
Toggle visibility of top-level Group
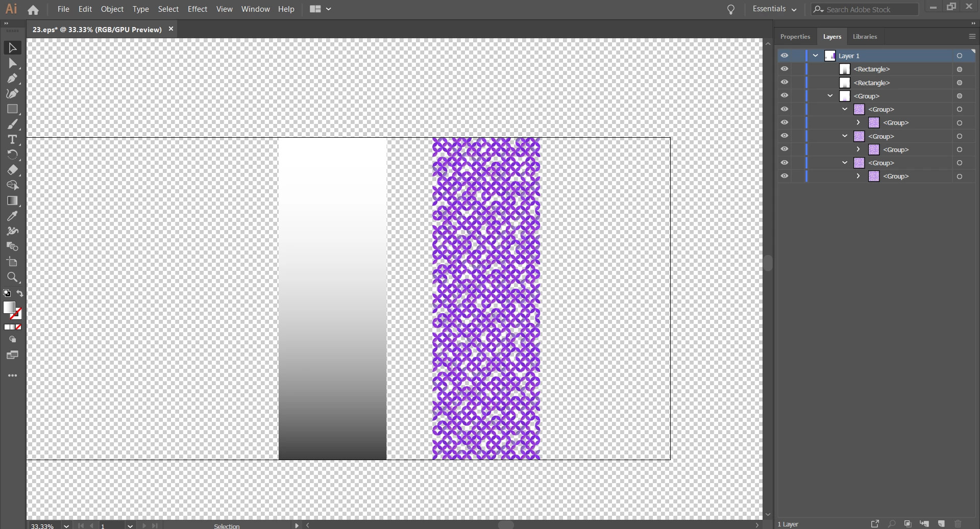785,95
